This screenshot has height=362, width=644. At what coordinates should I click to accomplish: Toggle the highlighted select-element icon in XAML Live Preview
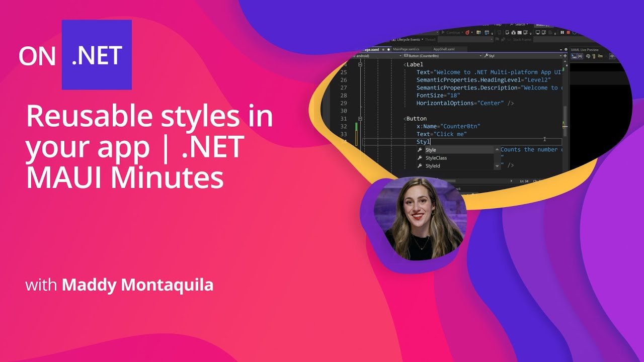[574, 56]
